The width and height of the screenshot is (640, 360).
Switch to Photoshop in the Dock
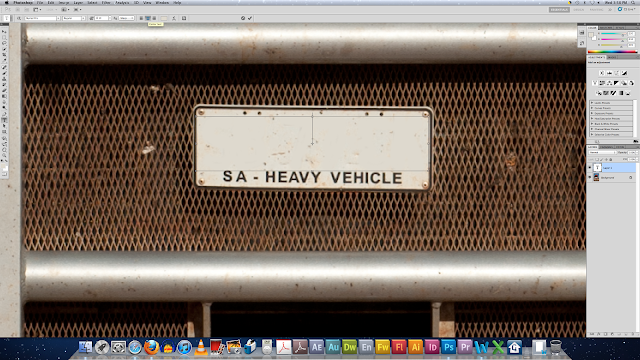(x=448, y=347)
